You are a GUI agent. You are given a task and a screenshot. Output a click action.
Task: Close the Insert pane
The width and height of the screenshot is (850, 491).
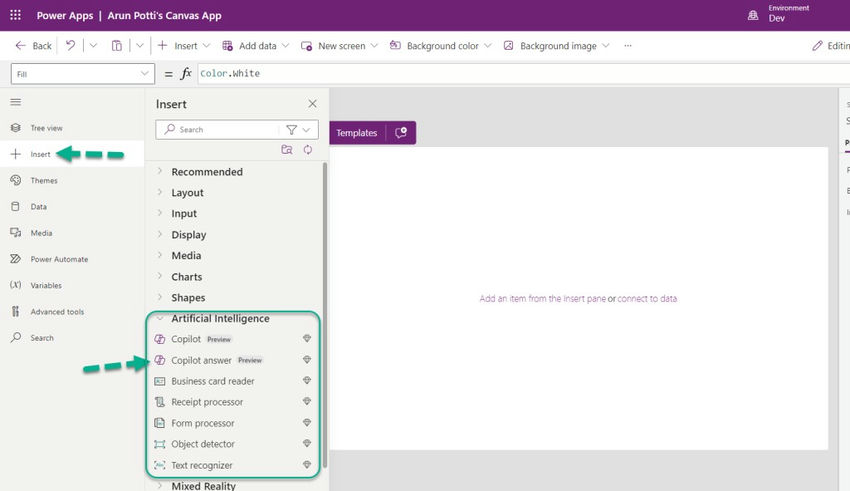tap(312, 104)
